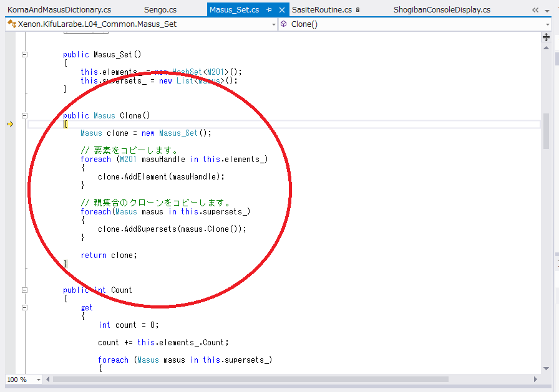Click the 'public int Count' declaration
The height and width of the screenshot is (392, 559).
click(97, 290)
